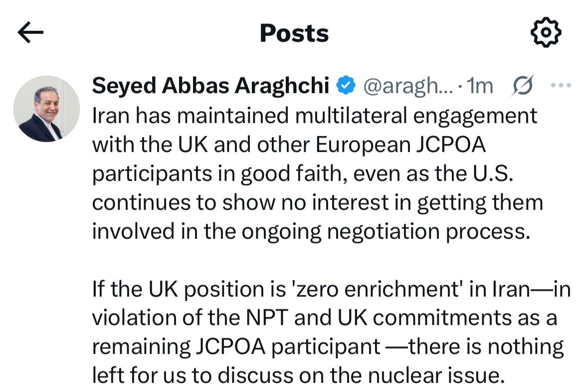
Task: Click the paragraph starting "If the UK position"
Action: coord(329,332)
